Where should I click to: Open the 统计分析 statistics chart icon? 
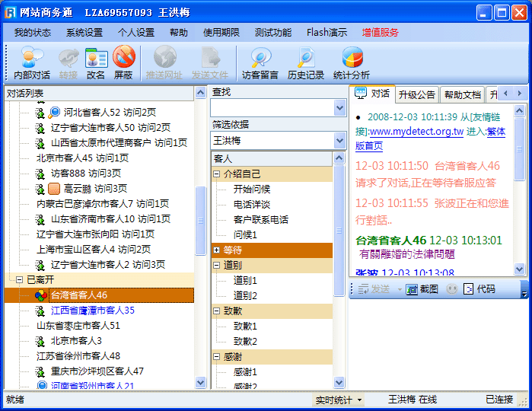coord(352,62)
